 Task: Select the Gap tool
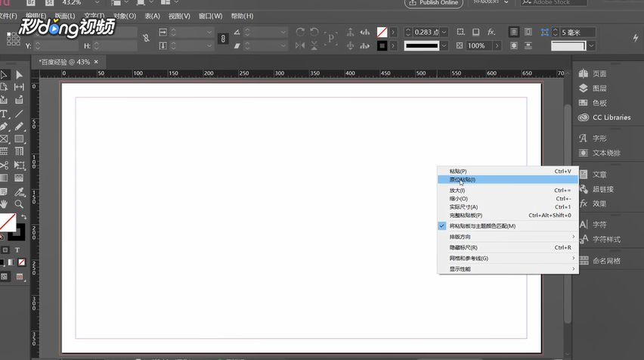(x=19, y=87)
